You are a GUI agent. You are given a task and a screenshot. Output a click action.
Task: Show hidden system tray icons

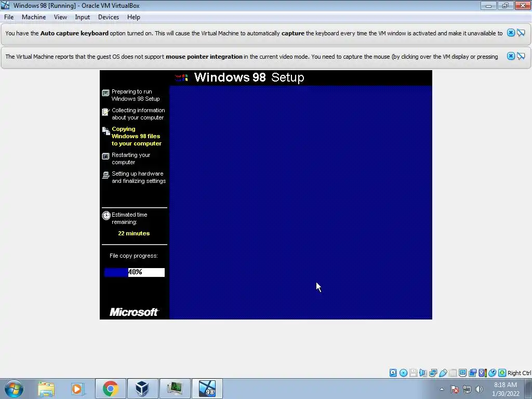pos(442,389)
